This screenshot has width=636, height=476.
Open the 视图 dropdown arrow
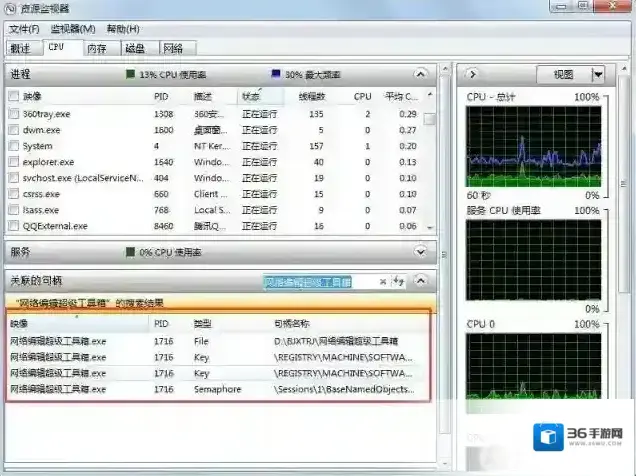point(598,75)
